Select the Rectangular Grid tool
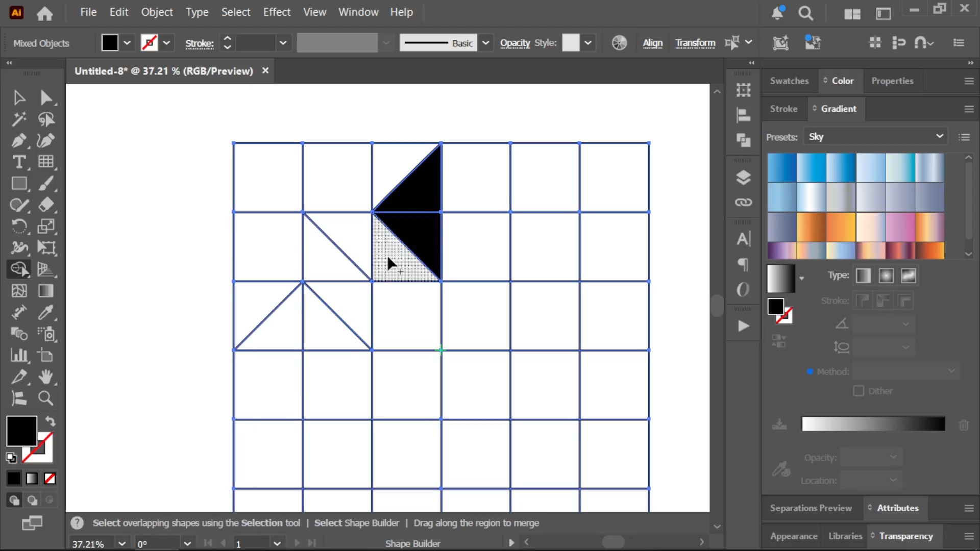 coord(46,162)
